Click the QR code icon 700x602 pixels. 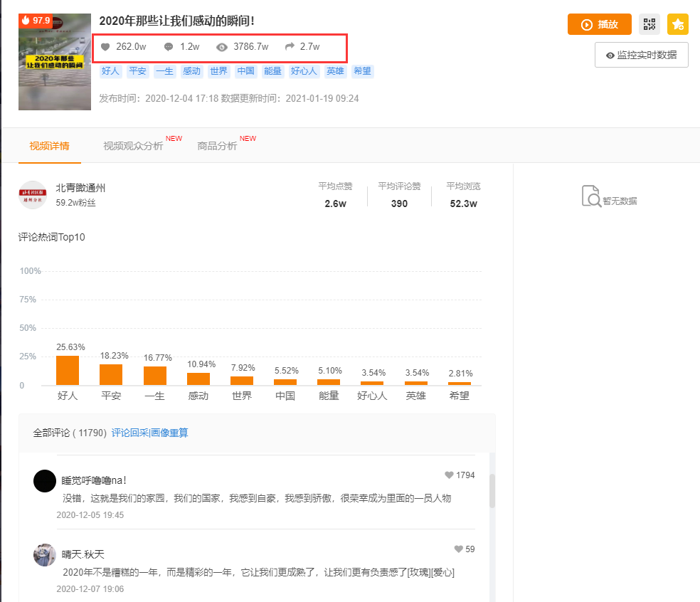click(649, 24)
